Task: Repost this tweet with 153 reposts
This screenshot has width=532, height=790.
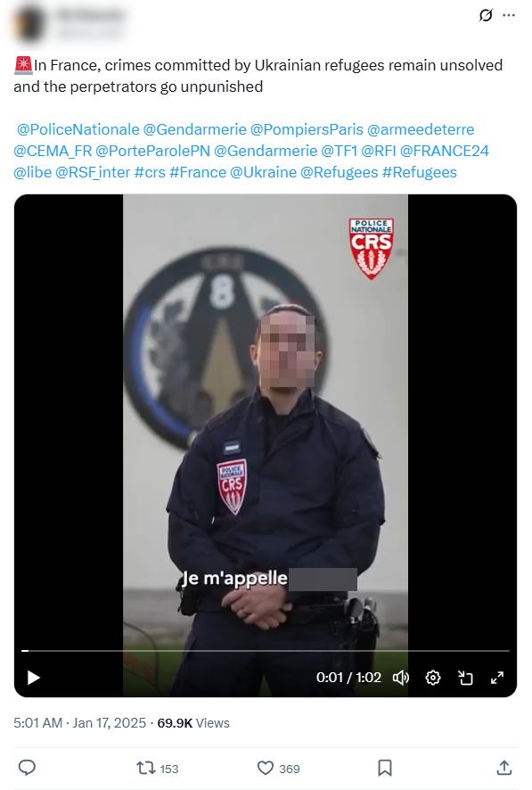Action: (x=157, y=769)
